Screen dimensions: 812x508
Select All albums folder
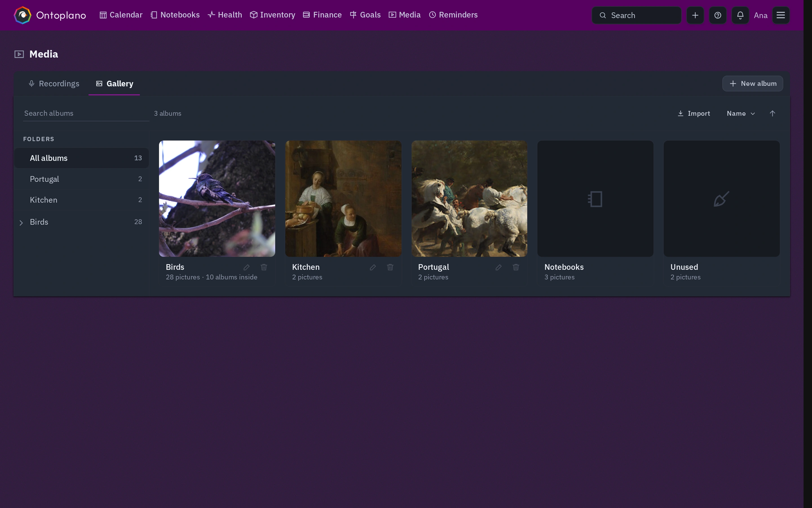point(81,158)
